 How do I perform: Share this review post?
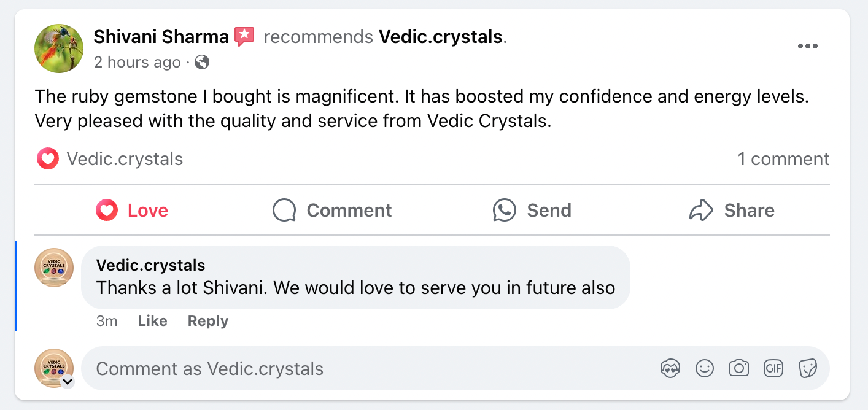(732, 211)
